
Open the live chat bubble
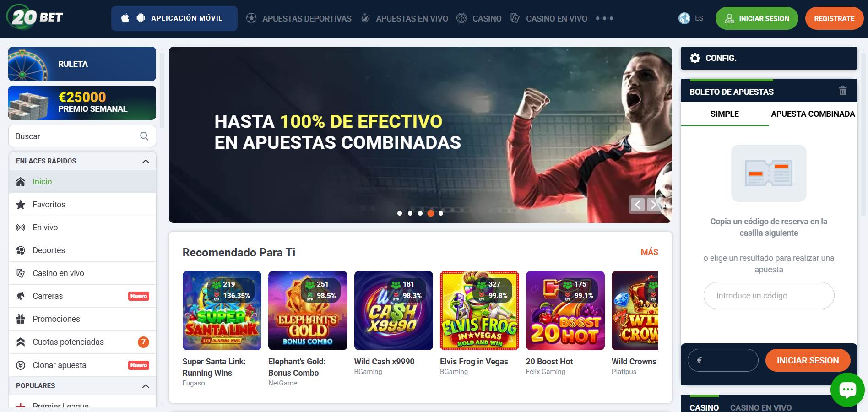(847, 390)
